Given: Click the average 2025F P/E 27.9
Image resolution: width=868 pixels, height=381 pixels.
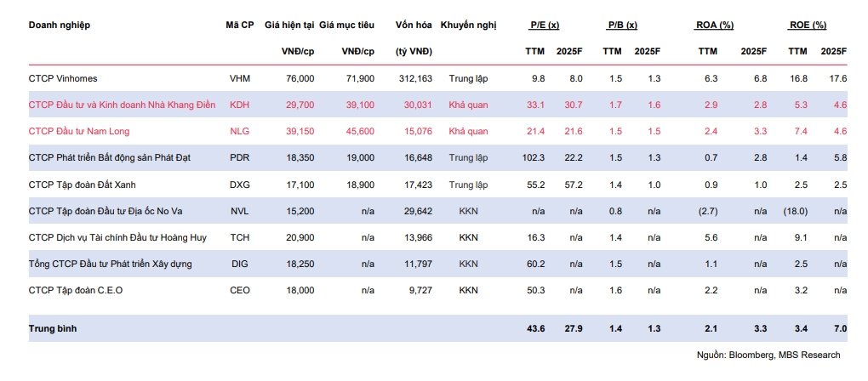Looking at the screenshot, I should 574,328.
